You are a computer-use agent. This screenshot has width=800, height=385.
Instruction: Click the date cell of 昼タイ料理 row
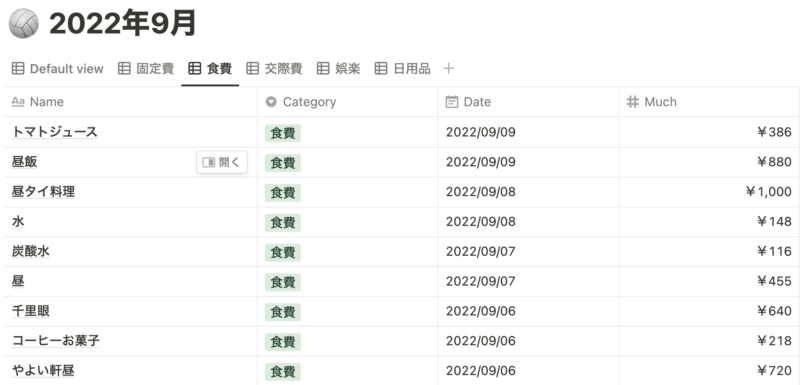[x=528, y=192]
